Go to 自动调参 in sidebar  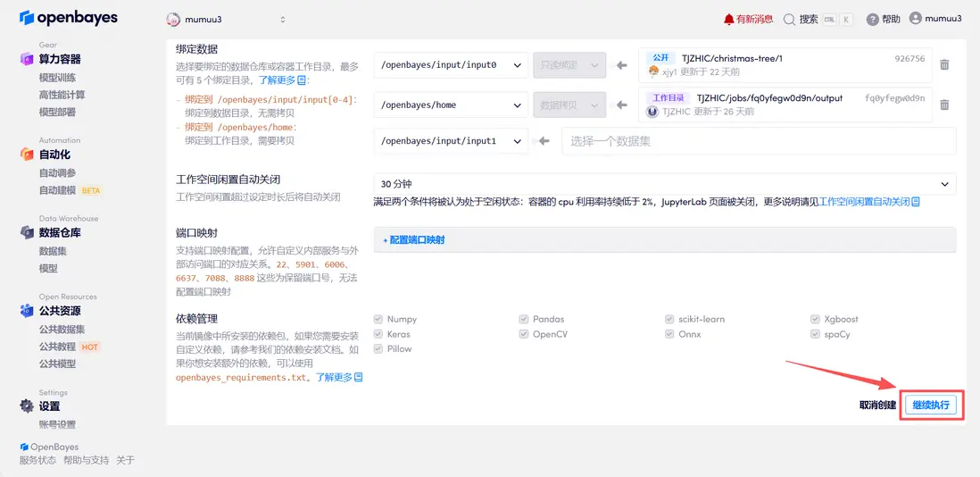pyautogui.click(x=57, y=173)
